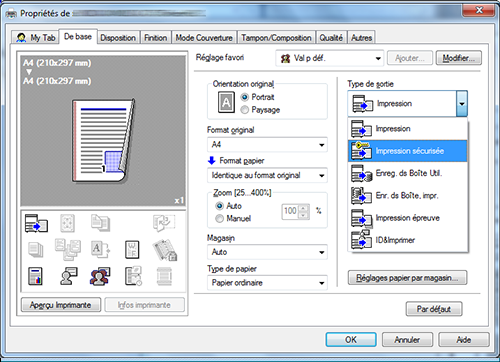
Task: Switch to the Qualité tab
Action: point(331,38)
